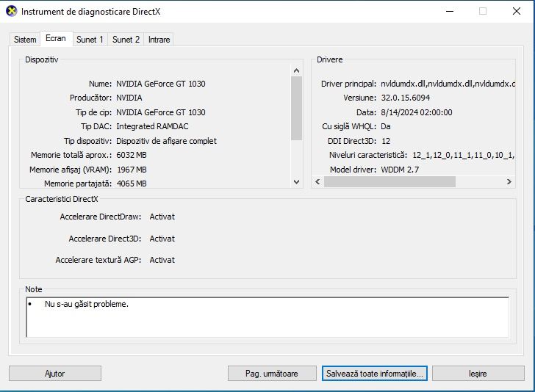Select the Ecran tab
The image size is (535, 392).
56,38
